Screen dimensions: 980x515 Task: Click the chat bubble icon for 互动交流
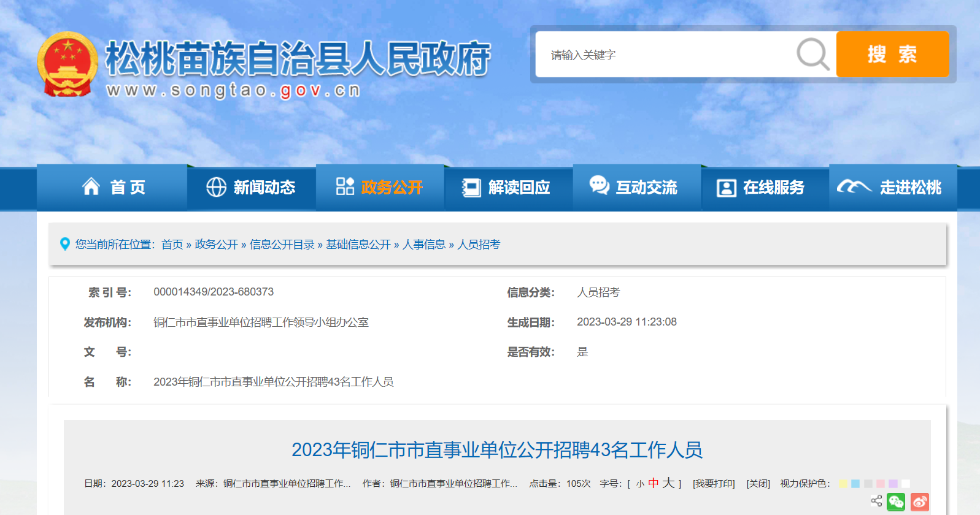click(599, 185)
